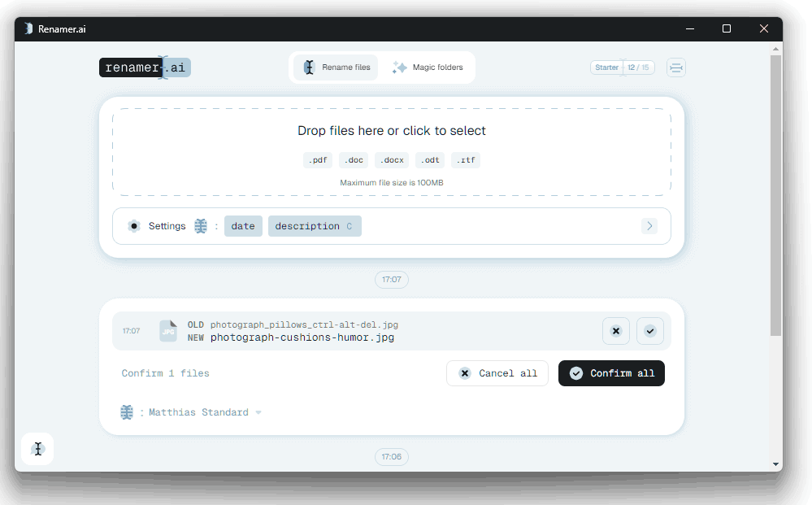This screenshot has height=505, width=812.
Task: Click the .rtf file type tag
Action: [x=466, y=160]
